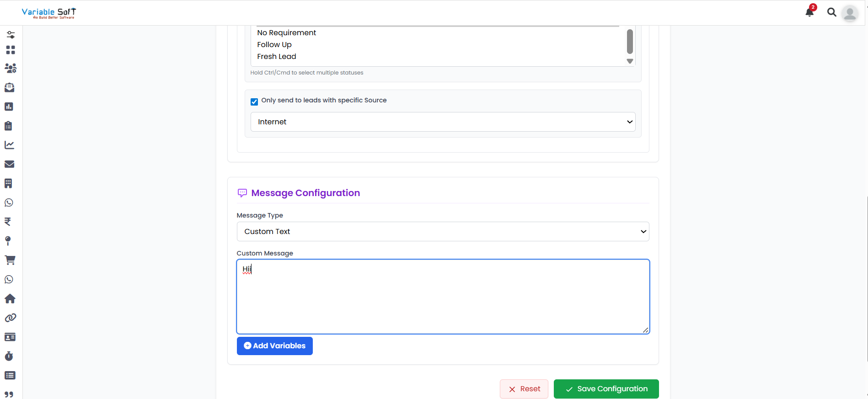Open the shopping cart sidebar icon
The image size is (868, 399).
click(x=10, y=260)
